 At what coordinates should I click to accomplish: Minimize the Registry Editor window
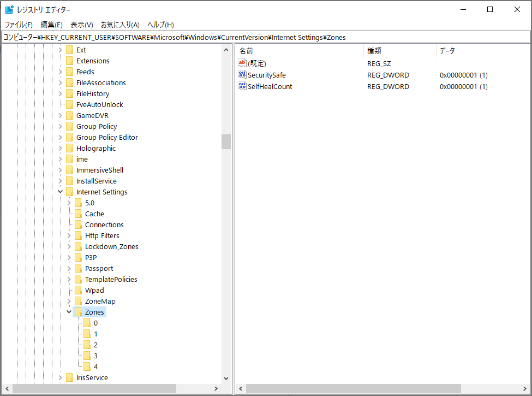[x=463, y=9]
